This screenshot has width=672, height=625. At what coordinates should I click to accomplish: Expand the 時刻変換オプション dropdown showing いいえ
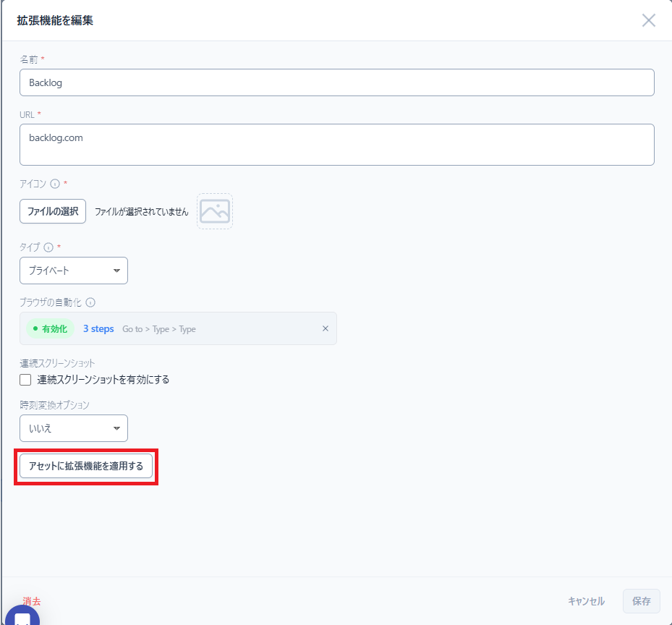click(x=74, y=428)
